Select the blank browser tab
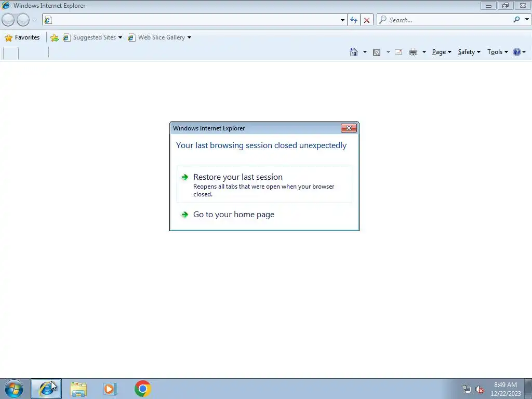The height and width of the screenshot is (399, 532). tap(10, 54)
